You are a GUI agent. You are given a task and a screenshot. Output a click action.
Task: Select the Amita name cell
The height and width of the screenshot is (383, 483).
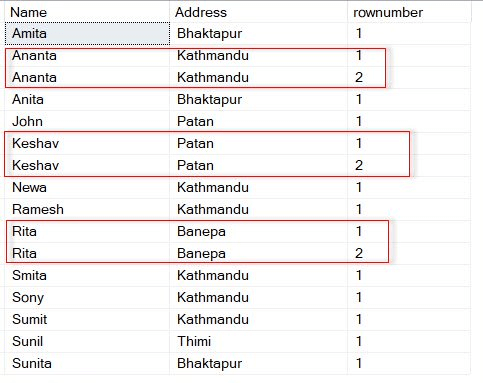tap(87, 33)
